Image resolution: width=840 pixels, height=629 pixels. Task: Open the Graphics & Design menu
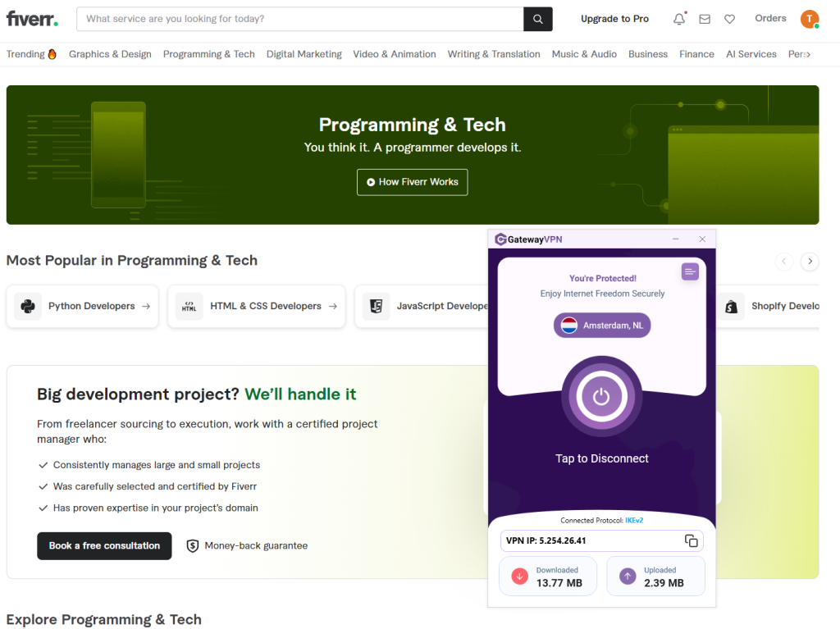point(110,54)
